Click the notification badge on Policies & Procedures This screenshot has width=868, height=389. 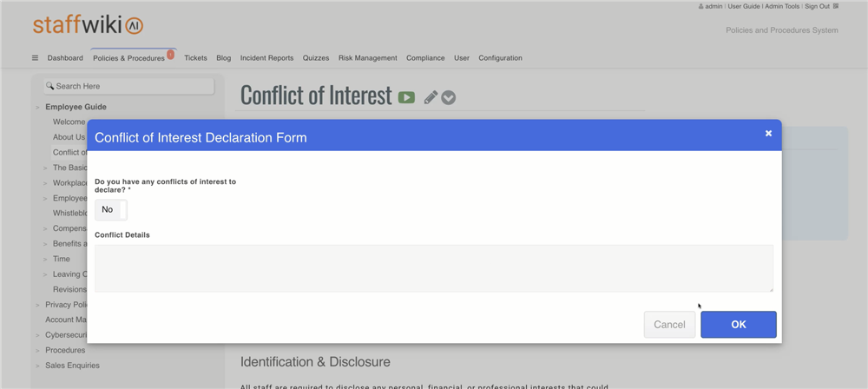(x=170, y=55)
